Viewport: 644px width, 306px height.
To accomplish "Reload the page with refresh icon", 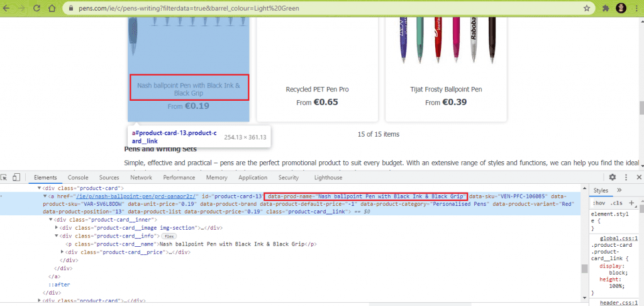I will click(x=36, y=8).
